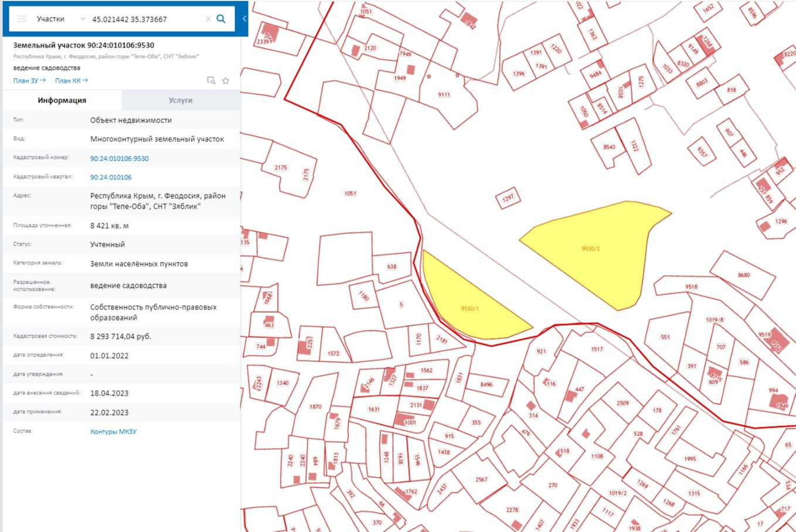Click parcel 8680 on the map

[743, 275]
